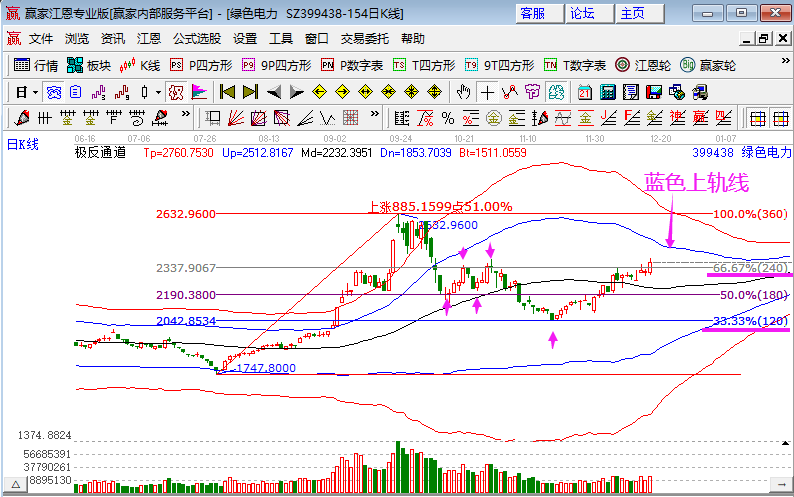Click the two-node polyline tool icon
Screen dimensions: 794x497
coord(509,92)
